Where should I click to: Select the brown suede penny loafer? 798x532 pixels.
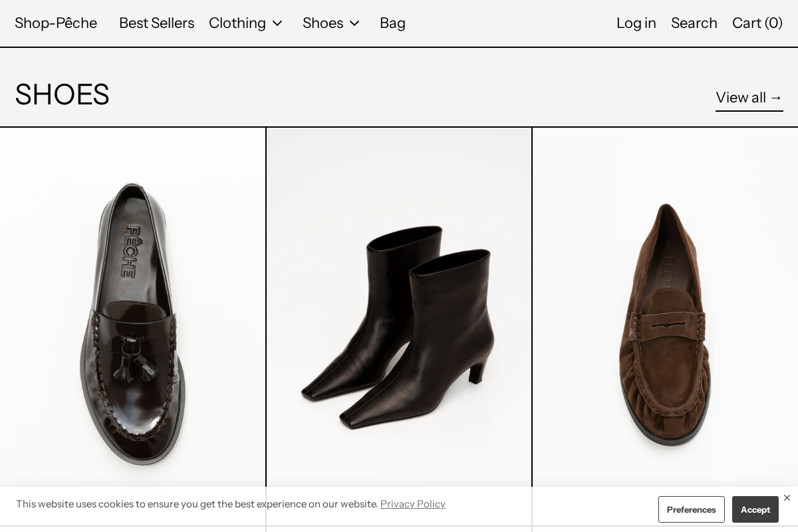pyautogui.click(x=665, y=313)
